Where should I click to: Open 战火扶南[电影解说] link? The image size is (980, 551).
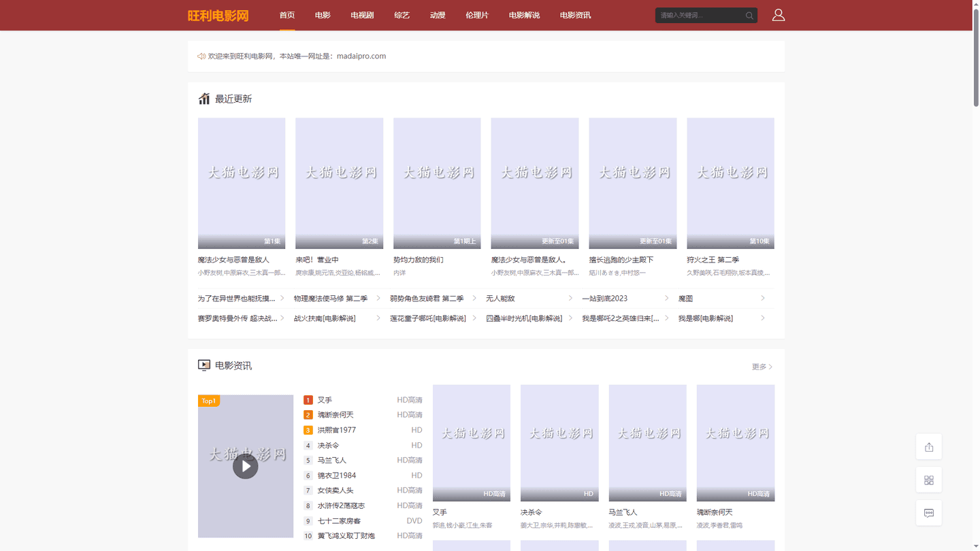325,318
